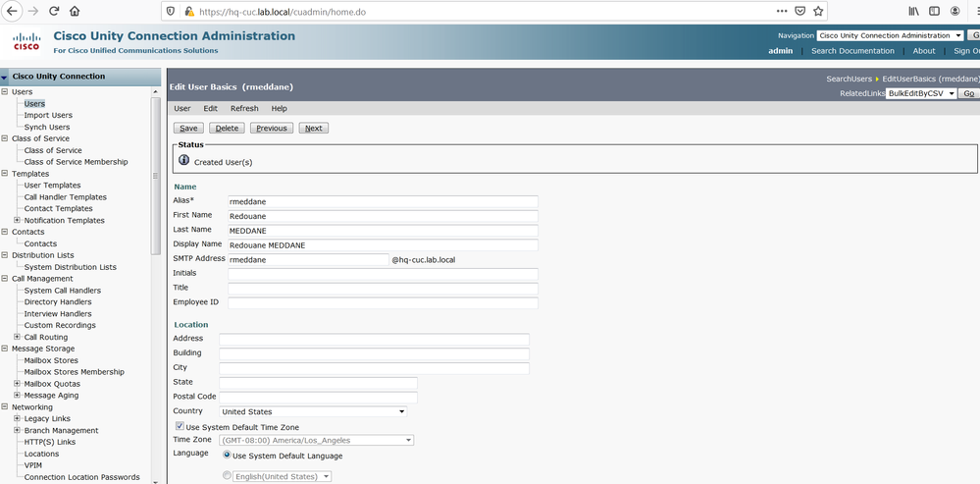Click the browser forward arrow
The height and width of the screenshot is (484, 980).
tap(33, 11)
